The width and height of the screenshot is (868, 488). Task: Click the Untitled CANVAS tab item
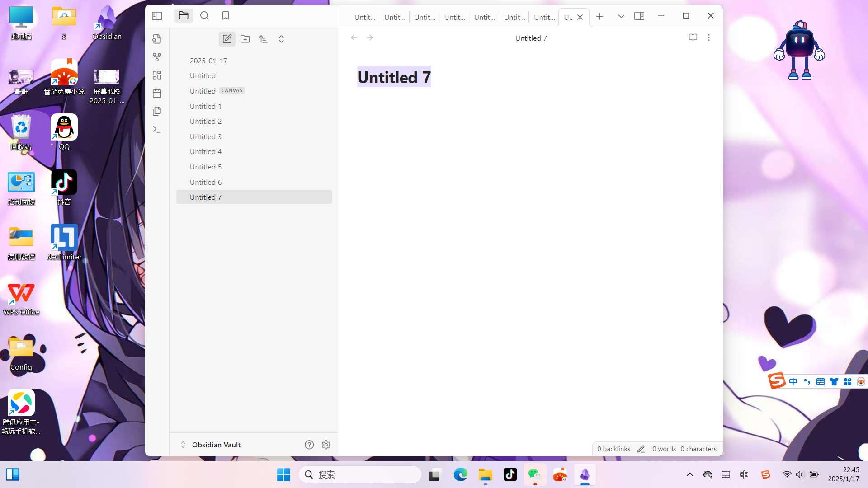(217, 90)
